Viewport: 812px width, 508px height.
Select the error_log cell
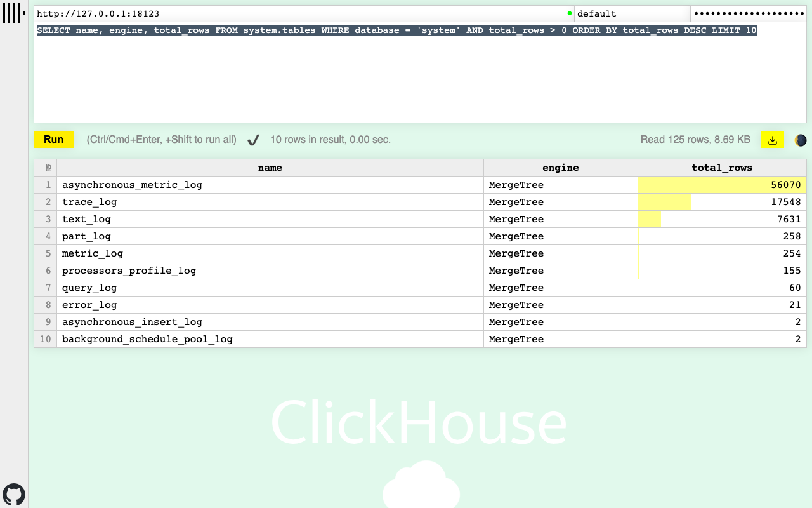[270, 305]
